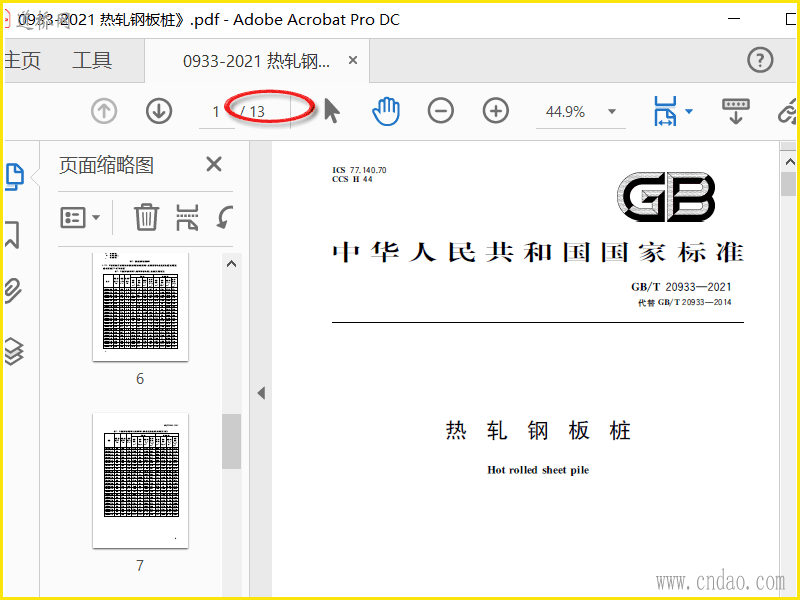The width and height of the screenshot is (800, 600).
Task: Click the document vertical scrollbar thumb
Action: click(789, 184)
